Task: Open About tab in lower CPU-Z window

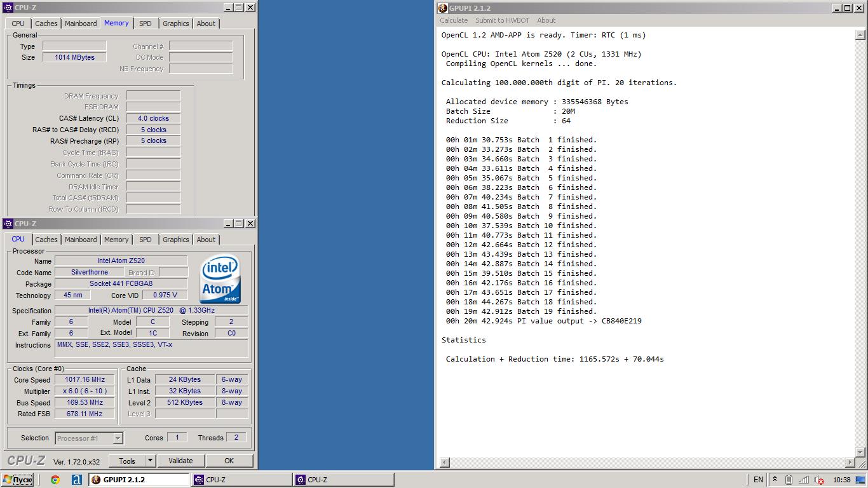Action: tap(206, 240)
